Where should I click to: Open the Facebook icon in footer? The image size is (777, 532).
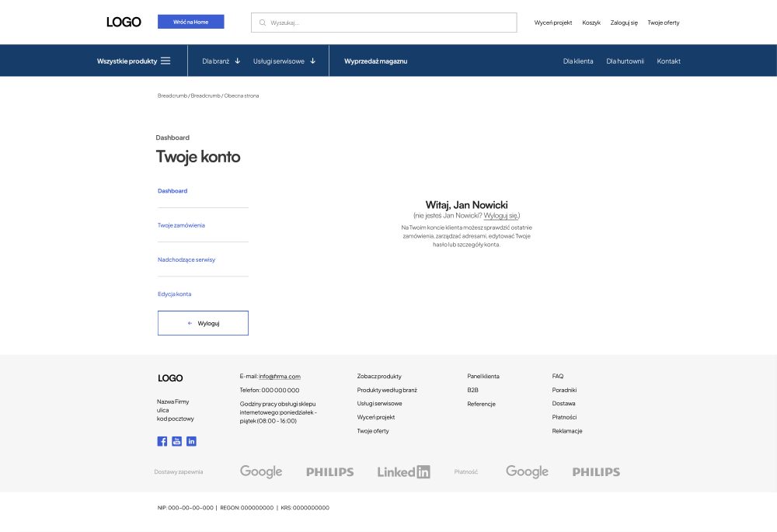tap(162, 441)
